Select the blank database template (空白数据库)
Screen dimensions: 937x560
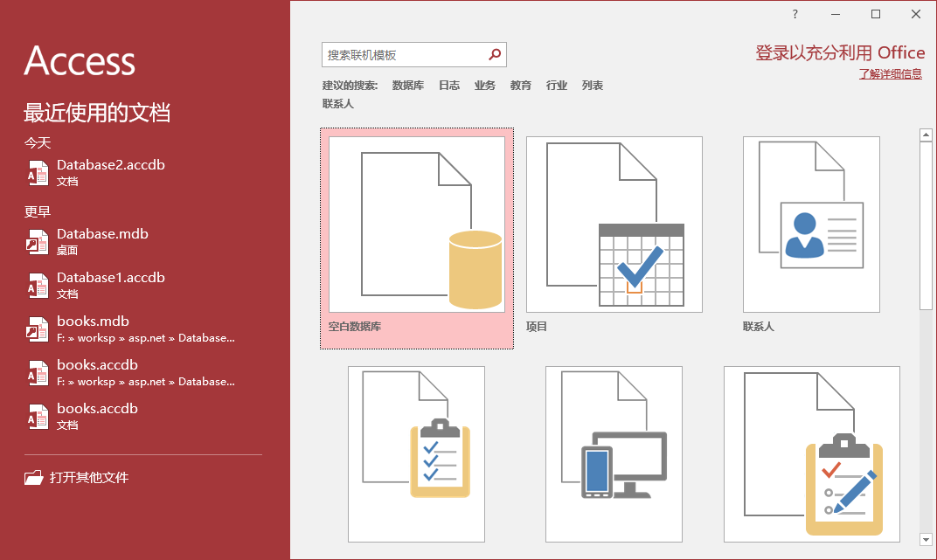click(x=417, y=225)
